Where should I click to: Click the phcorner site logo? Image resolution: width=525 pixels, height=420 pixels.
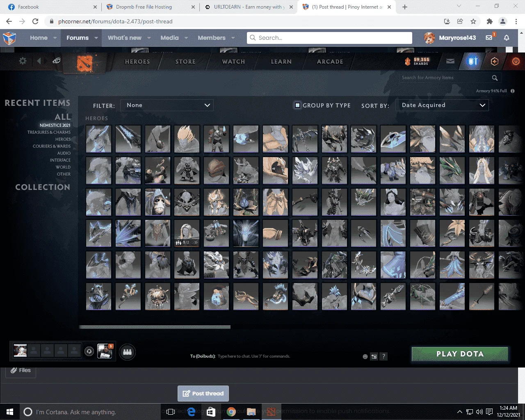pos(9,38)
